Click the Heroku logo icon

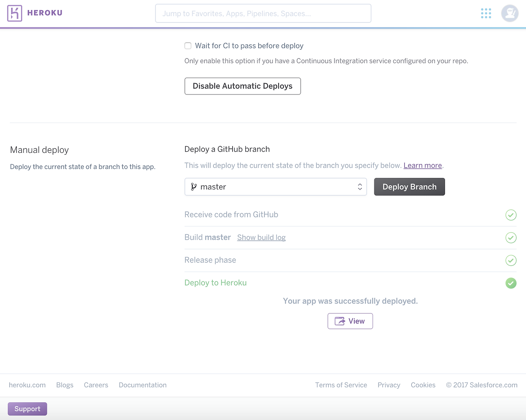coord(15,14)
